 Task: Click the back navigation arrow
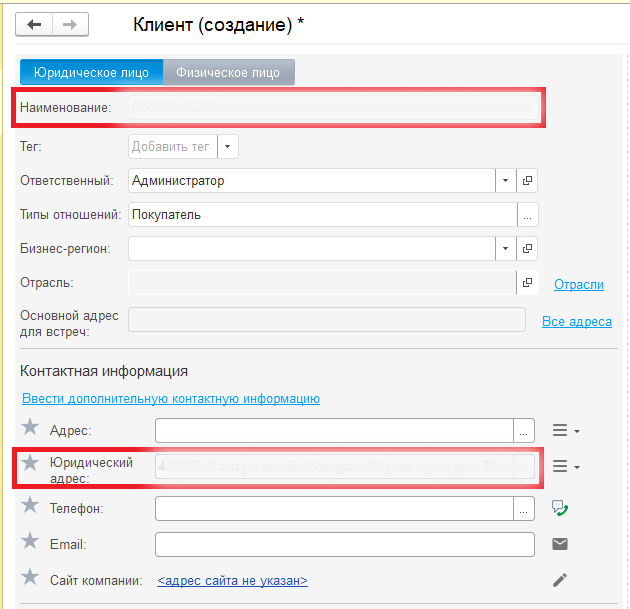34,25
